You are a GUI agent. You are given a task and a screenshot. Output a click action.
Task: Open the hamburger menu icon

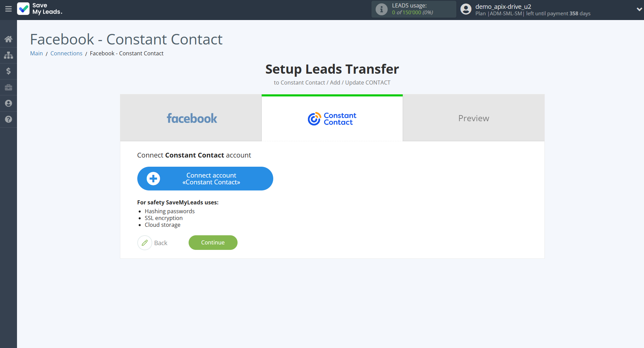(x=8, y=9)
